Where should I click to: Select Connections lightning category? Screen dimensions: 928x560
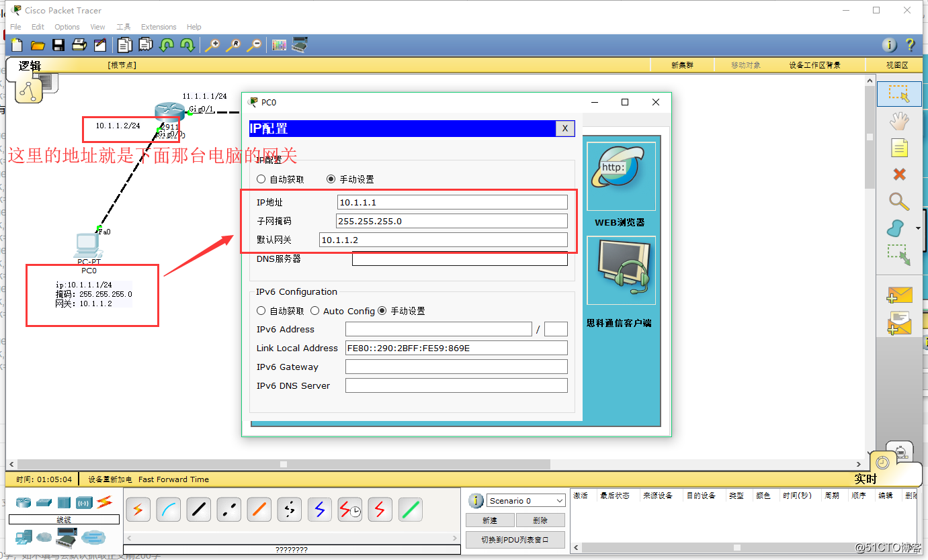tap(104, 502)
